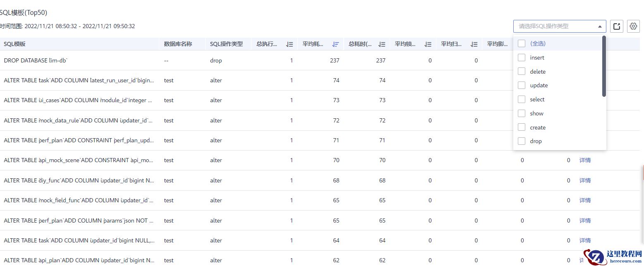Image resolution: width=644 pixels, height=266 pixels.
Task: Open 详情 for perf_plan params json row
Action: pos(585,220)
